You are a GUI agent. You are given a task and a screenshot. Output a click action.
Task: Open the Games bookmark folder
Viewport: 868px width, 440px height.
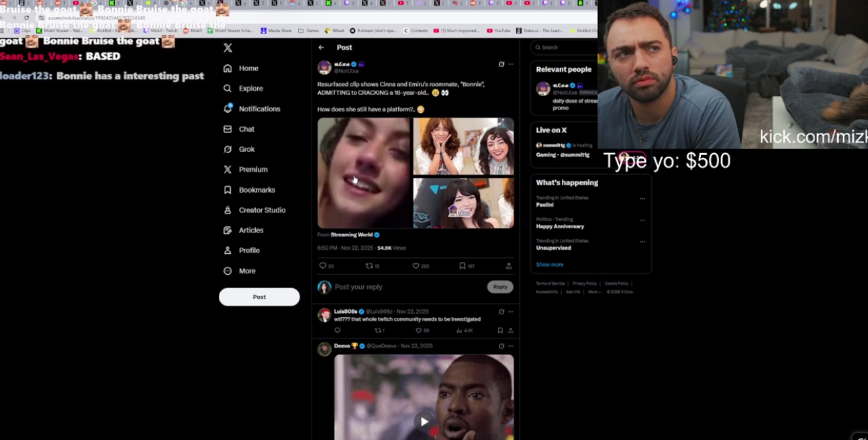point(309,30)
